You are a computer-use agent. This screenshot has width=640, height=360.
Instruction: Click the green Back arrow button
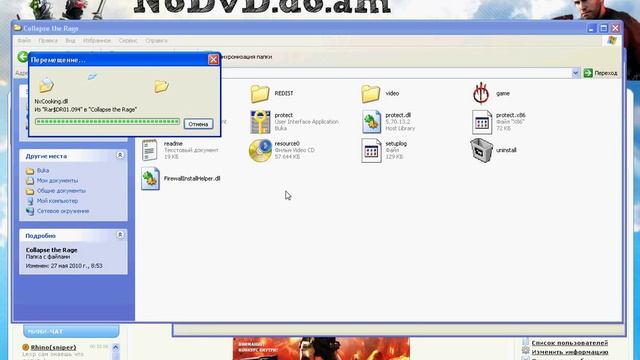pos(23,57)
